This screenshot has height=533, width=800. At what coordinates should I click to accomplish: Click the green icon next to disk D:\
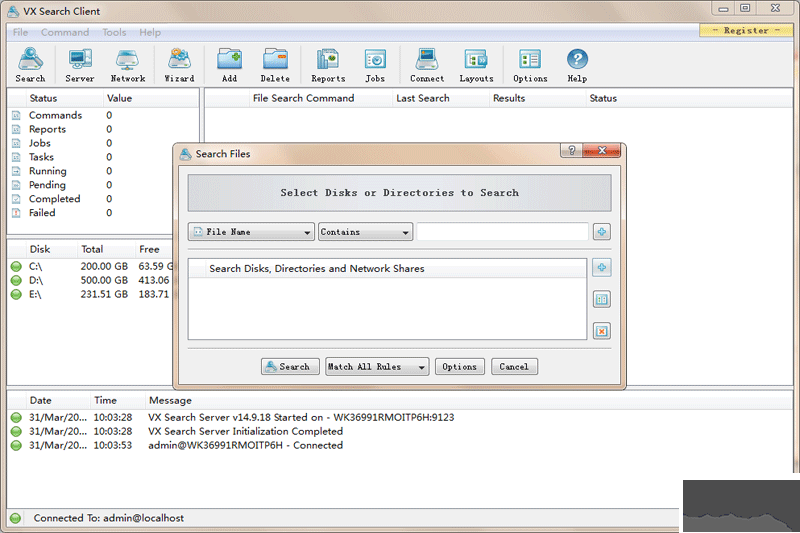pos(16,280)
